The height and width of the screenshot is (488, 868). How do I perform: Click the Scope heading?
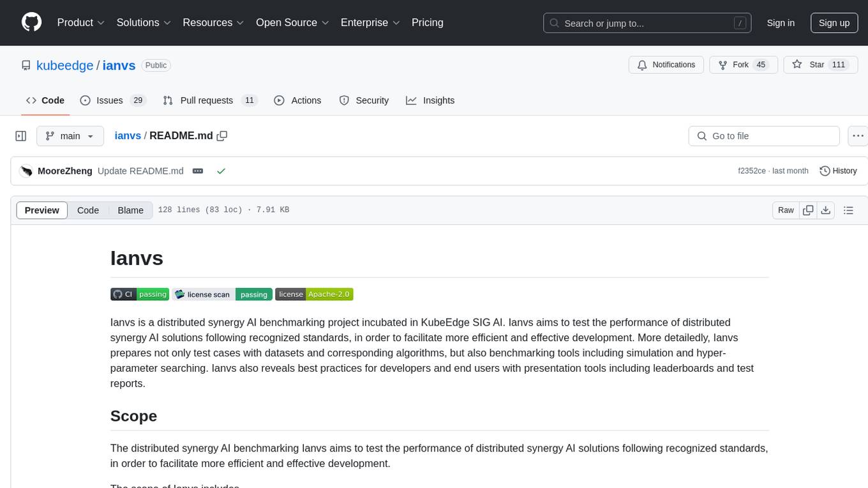(x=133, y=416)
